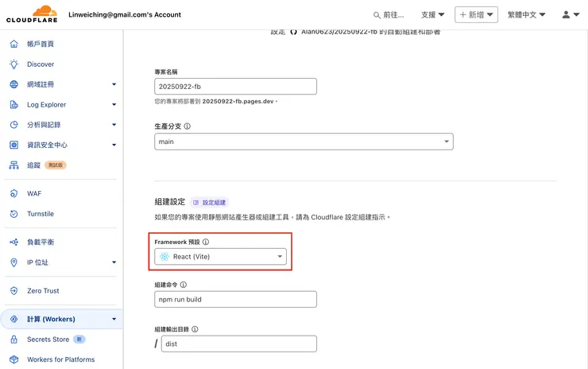588x369 pixels.
Task: Open Workers for Platforms in sidebar
Action: 60,359
